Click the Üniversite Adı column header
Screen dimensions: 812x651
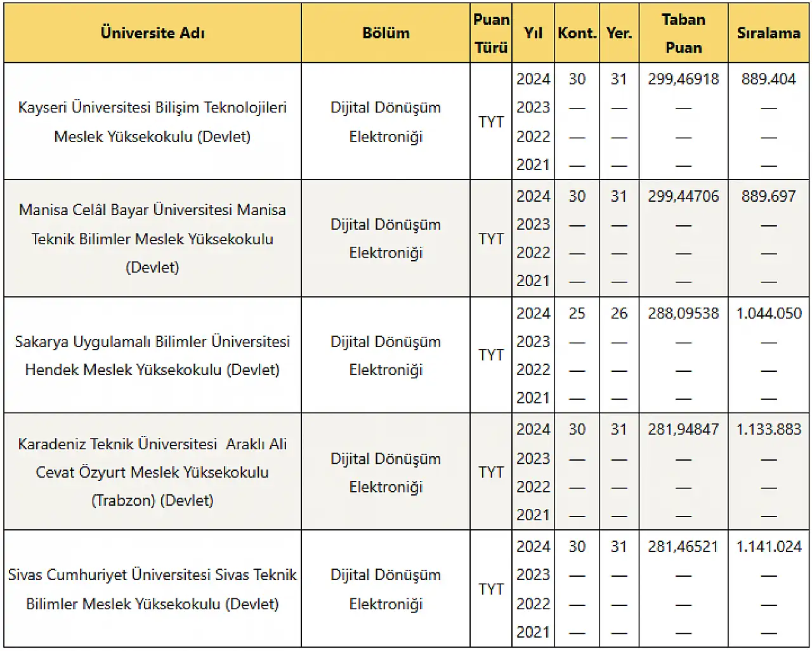[152, 33]
